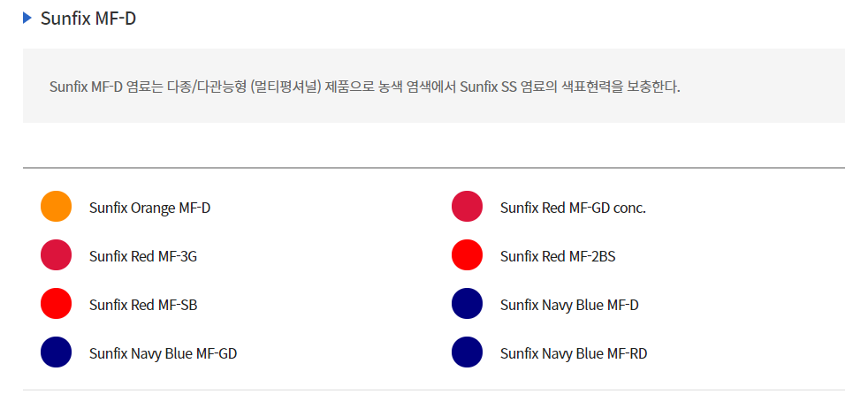
Task: Click the red Sunfix Red MF-SB swatch
Action: (56, 303)
